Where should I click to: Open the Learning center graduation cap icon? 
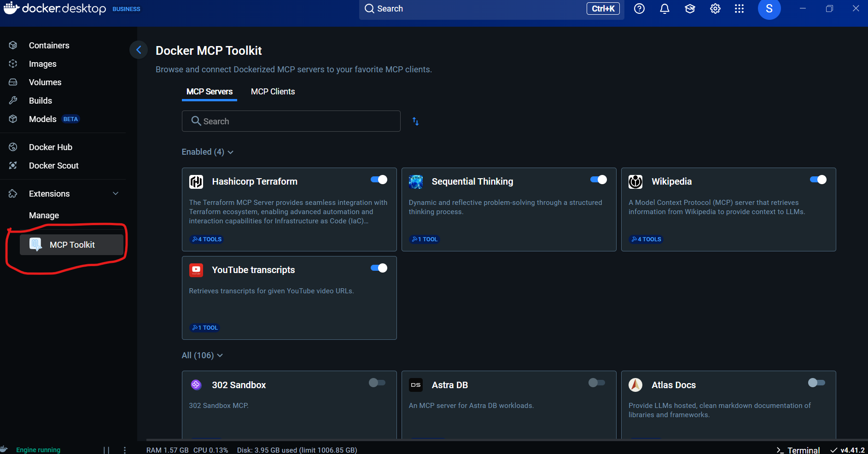(690, 9)
